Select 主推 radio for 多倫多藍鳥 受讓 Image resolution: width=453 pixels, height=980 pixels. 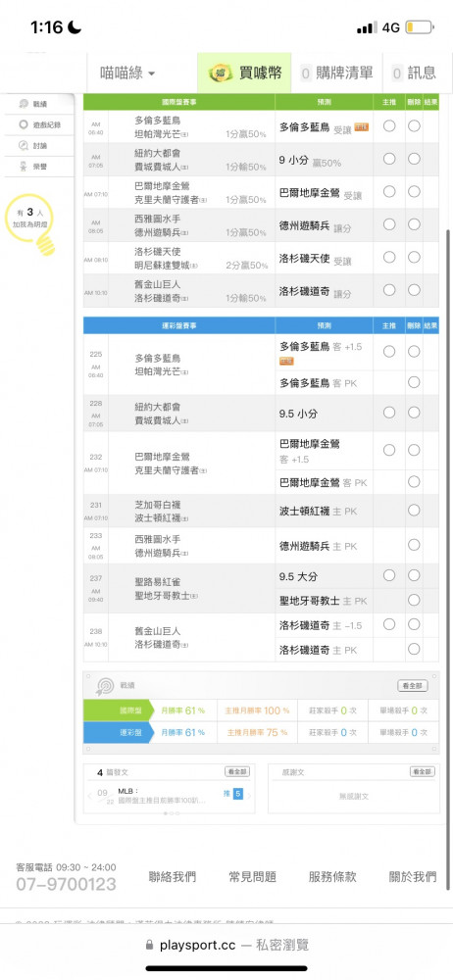point(389,125)
